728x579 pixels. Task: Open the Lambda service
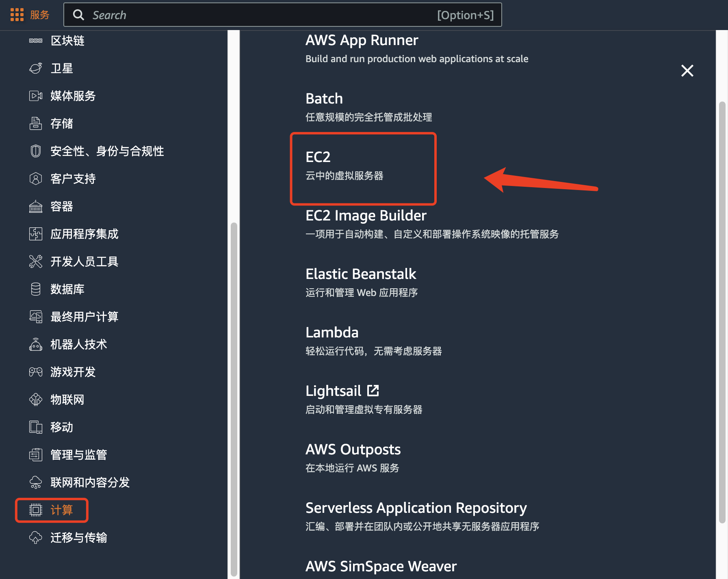pyautogui.click(x=332, y=333)
